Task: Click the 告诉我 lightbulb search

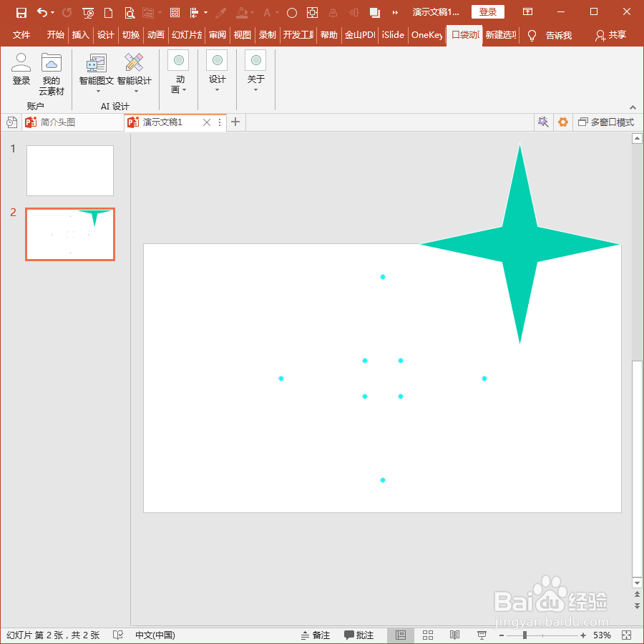Action: (x=550, y=35)
